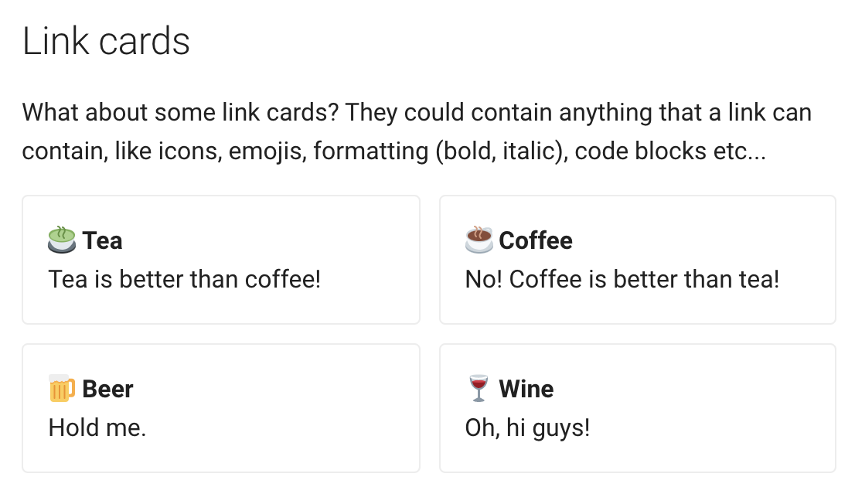This screenshot has width=855, height=504.
Task: Click the text 'No! Coffee is better than tea!'
Action: coord(621,279)
